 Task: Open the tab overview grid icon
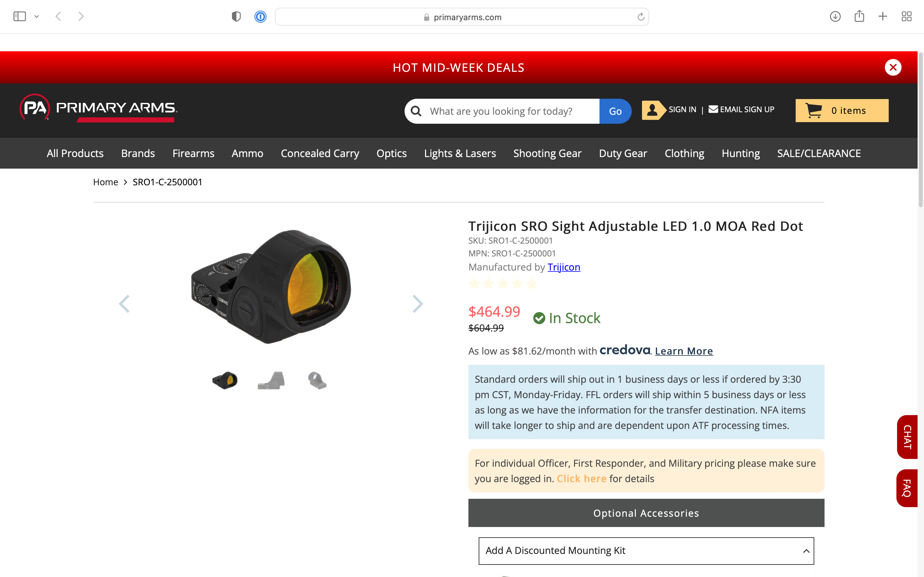point(906,16)
